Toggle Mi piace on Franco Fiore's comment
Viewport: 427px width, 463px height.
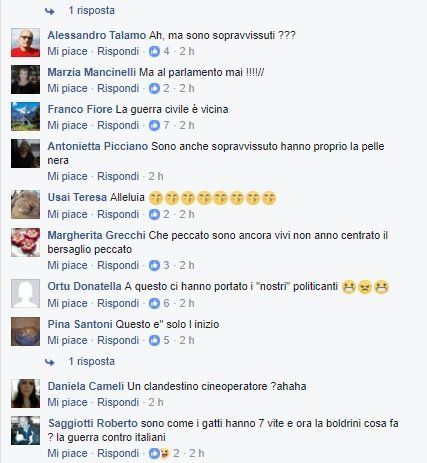(x=67, y=125)
